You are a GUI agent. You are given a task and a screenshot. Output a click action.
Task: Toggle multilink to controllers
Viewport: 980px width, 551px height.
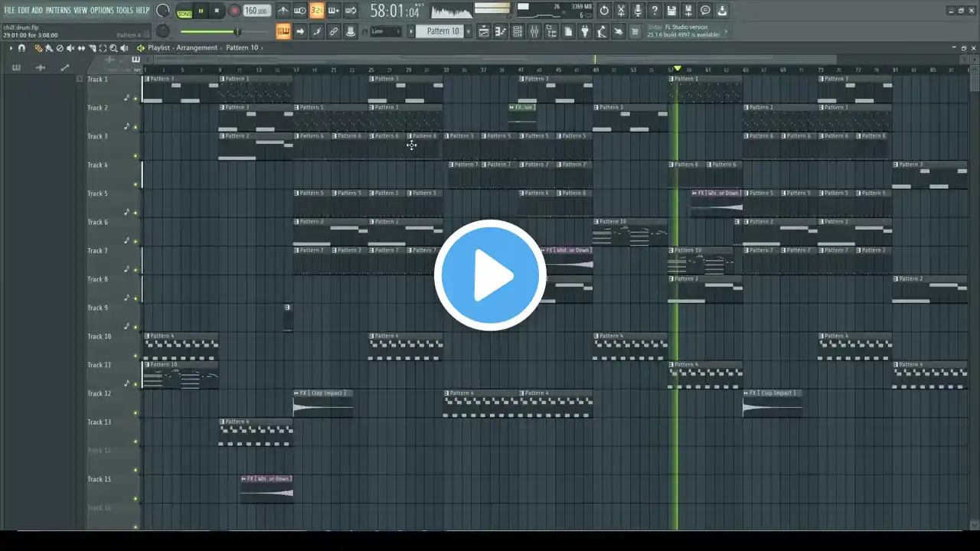click(x=334, y=31)
